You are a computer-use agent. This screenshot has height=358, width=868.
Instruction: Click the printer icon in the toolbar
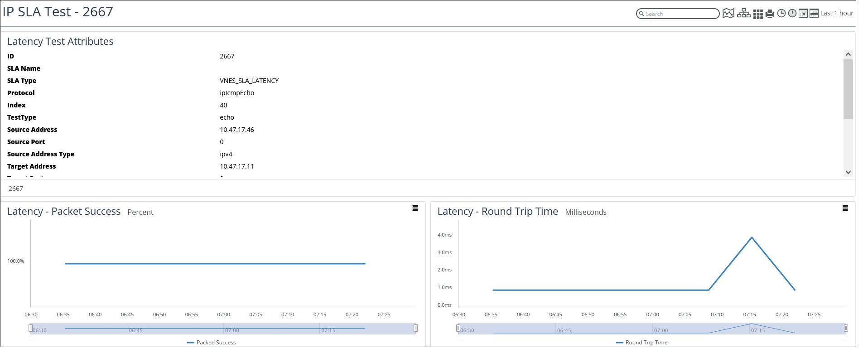click(x=770, y=14)
